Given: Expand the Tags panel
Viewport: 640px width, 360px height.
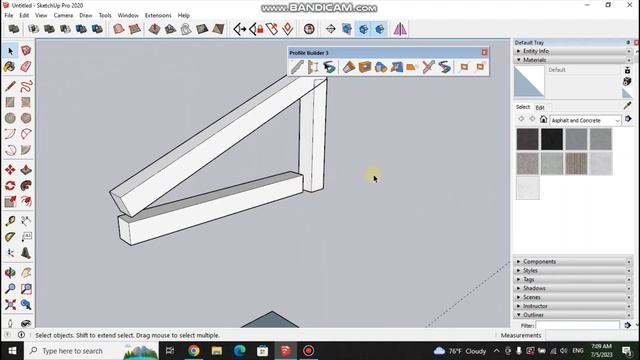Looking at the screenshot, I should [573, 280].
